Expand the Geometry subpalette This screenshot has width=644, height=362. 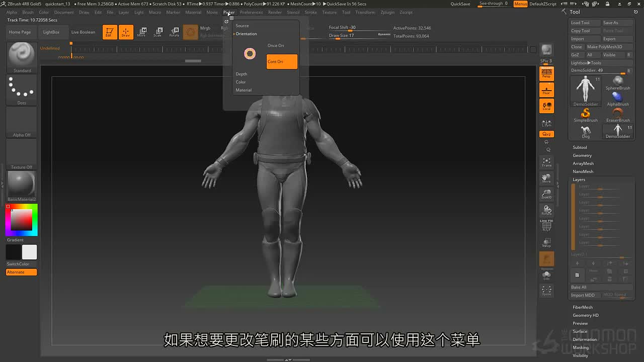coord(582,155)
